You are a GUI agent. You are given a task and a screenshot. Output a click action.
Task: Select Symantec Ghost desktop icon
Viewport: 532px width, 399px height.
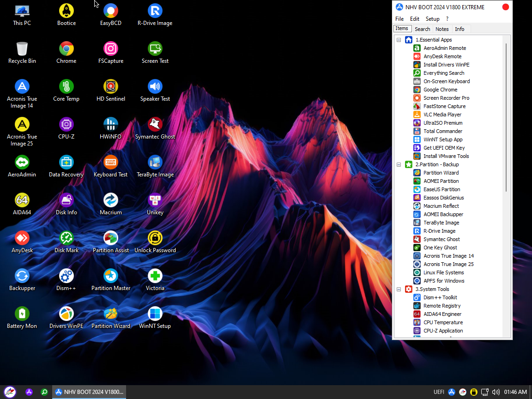(155, 128)
